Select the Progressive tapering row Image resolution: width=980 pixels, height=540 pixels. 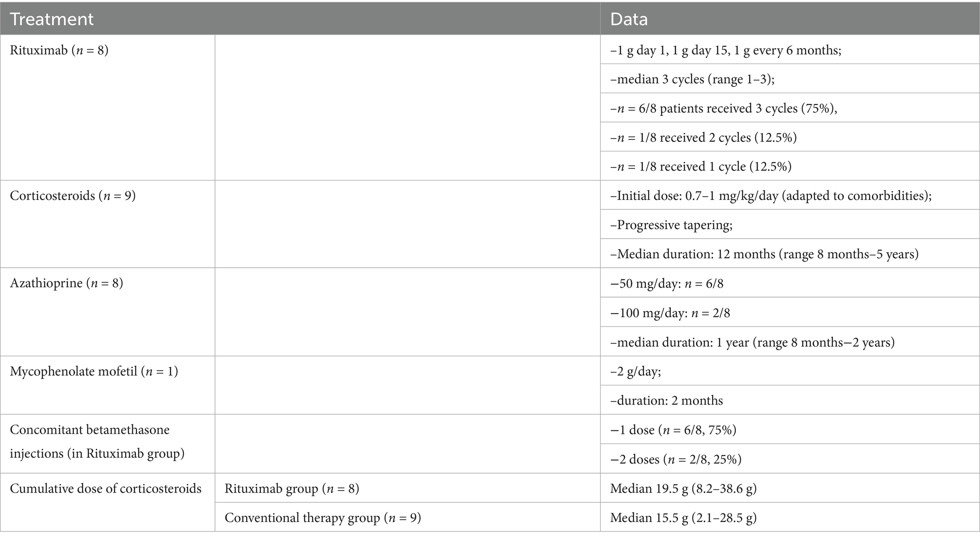click(x=671, y=225)
